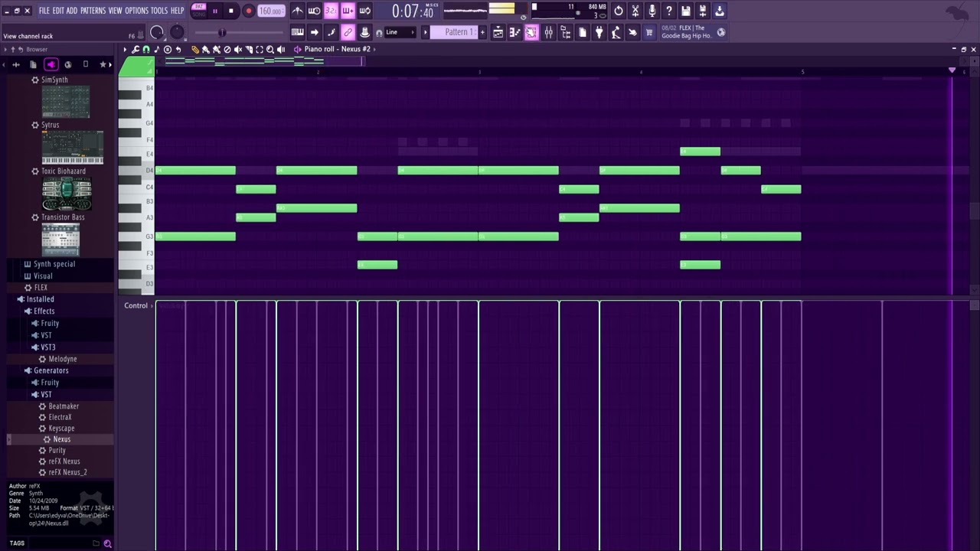This screenshot has height=551, width=980.
Task: Toggle the piano roll snap magnet
Action: tap(146, 49)
